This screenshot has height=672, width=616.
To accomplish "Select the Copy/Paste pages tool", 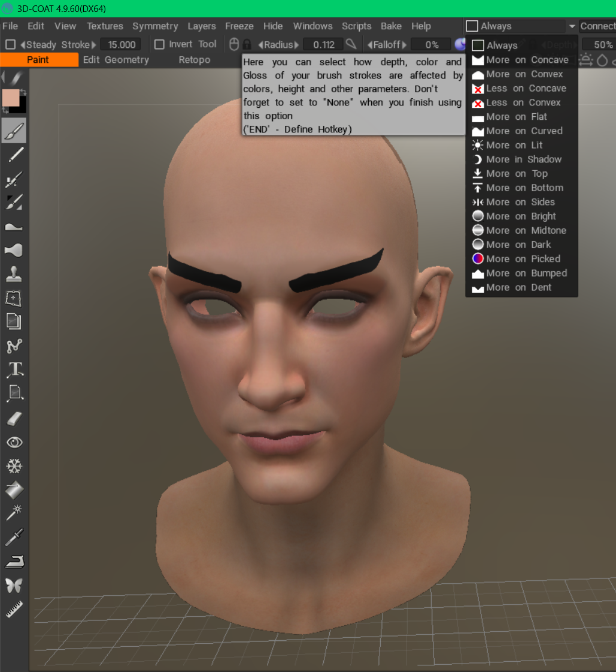I will point(14,322).
